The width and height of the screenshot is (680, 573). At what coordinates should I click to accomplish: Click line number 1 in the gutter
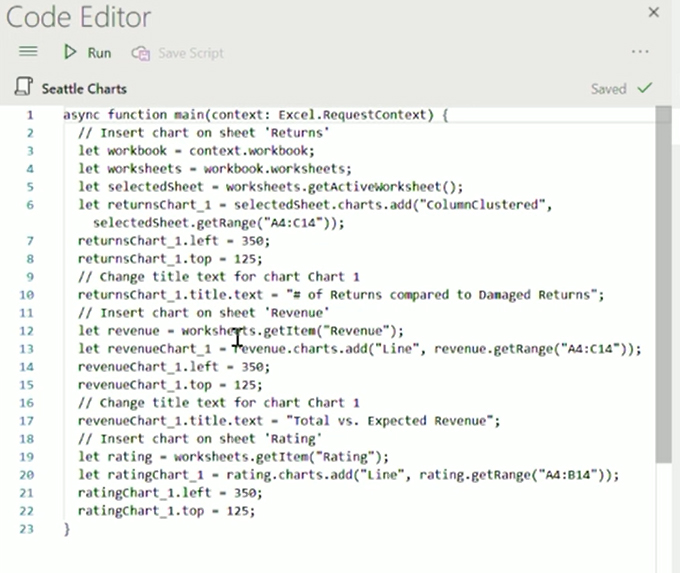[31, 115]
